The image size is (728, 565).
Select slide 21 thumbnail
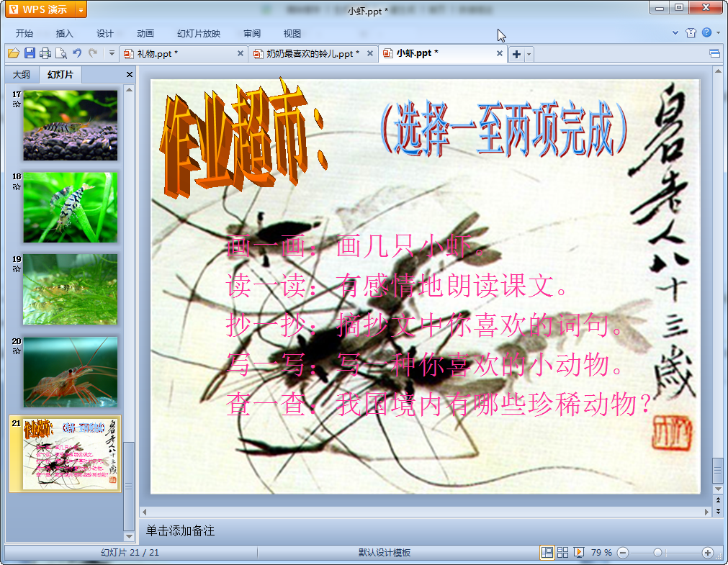[x=71, y=454]
